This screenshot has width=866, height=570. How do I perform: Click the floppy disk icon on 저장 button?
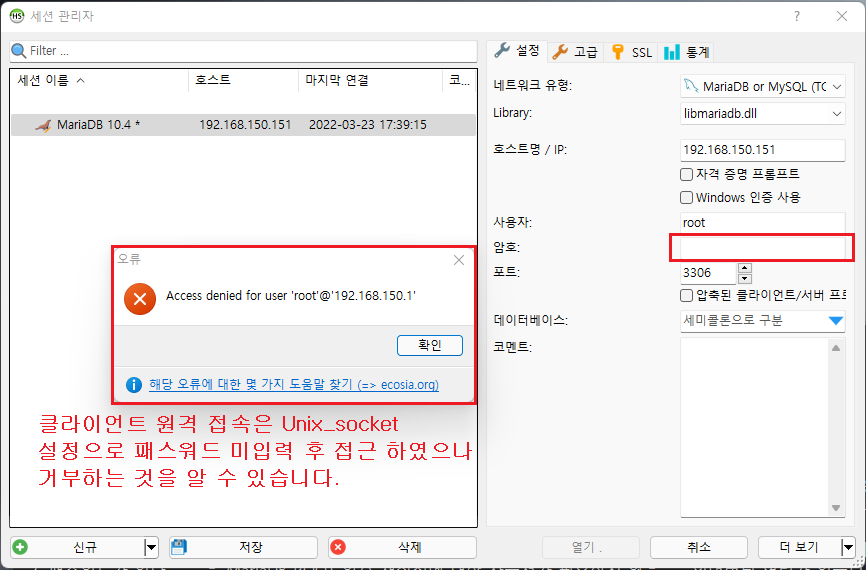click(178, 547)
